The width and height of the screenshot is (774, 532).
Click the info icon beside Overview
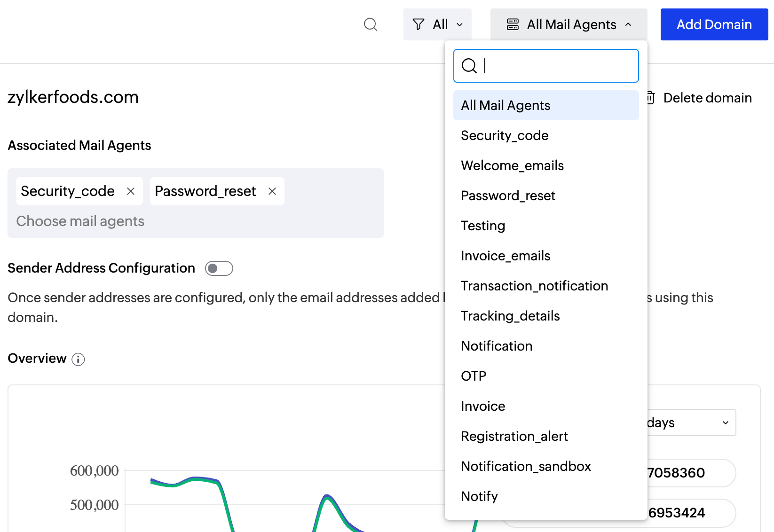click(x=79, y=360)
